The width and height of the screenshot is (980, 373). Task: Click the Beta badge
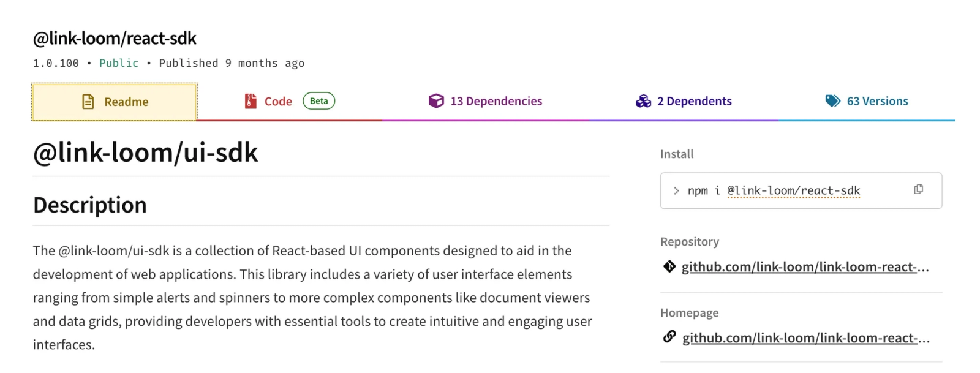point(318,101)
